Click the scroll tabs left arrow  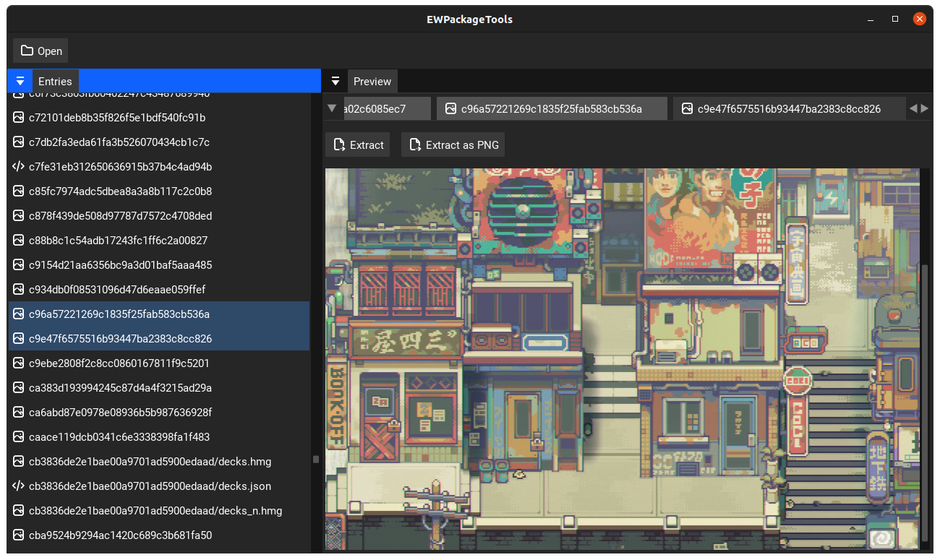pyautogui.click(x=913, y=108)
